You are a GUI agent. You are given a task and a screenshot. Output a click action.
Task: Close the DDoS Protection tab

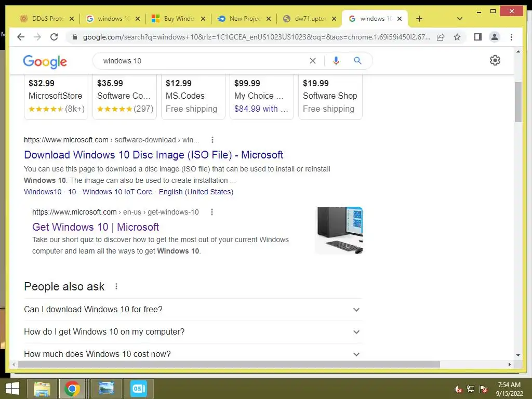click(72, 19)
